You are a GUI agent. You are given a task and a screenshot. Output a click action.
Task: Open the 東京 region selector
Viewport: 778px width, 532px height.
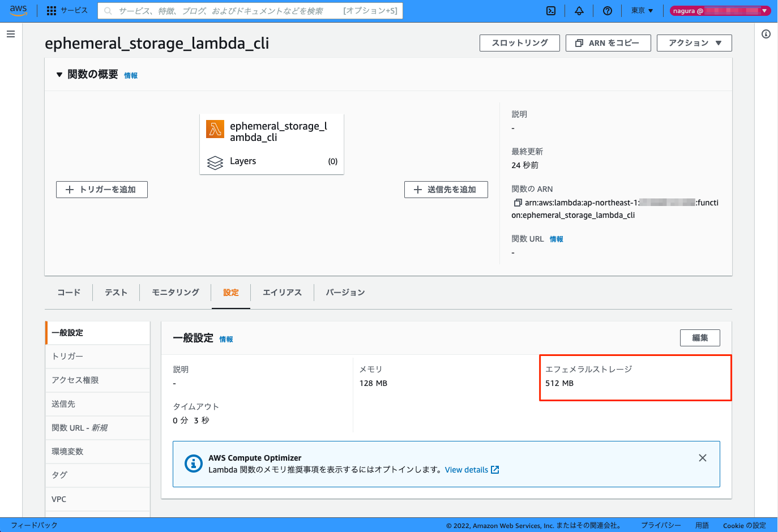pos(642,10)
